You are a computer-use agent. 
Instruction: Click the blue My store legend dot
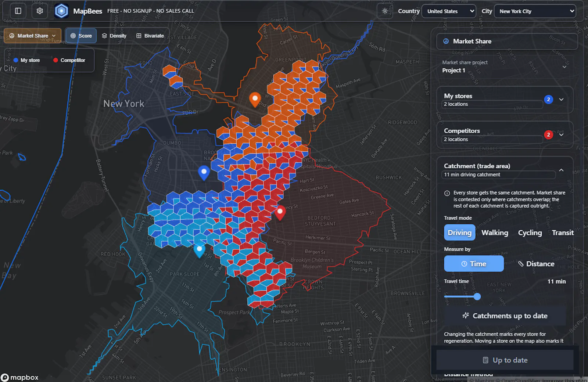click(16, 60)
